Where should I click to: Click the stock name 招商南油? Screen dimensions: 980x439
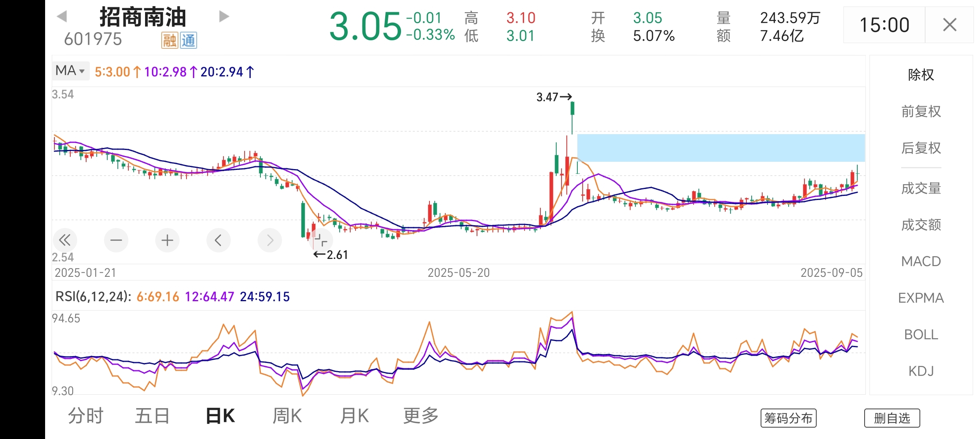coord(143,17)
